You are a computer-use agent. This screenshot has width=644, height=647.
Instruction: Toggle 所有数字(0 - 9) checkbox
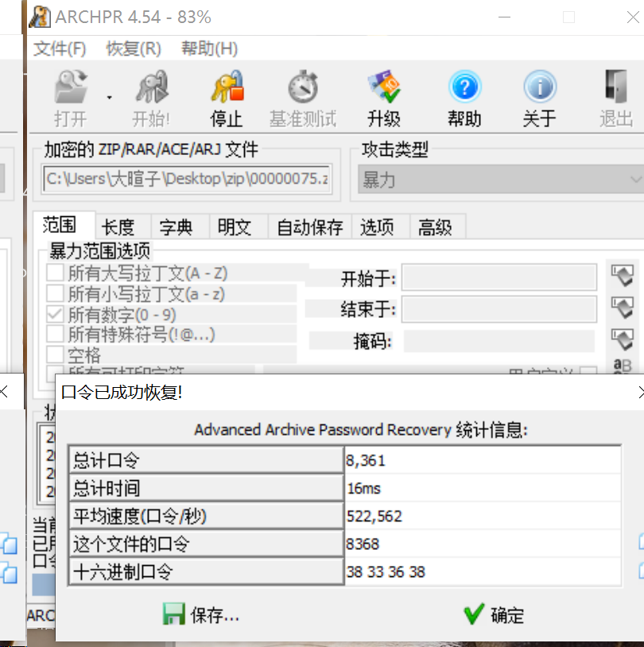pyautogui.click(x=55, y=314)
